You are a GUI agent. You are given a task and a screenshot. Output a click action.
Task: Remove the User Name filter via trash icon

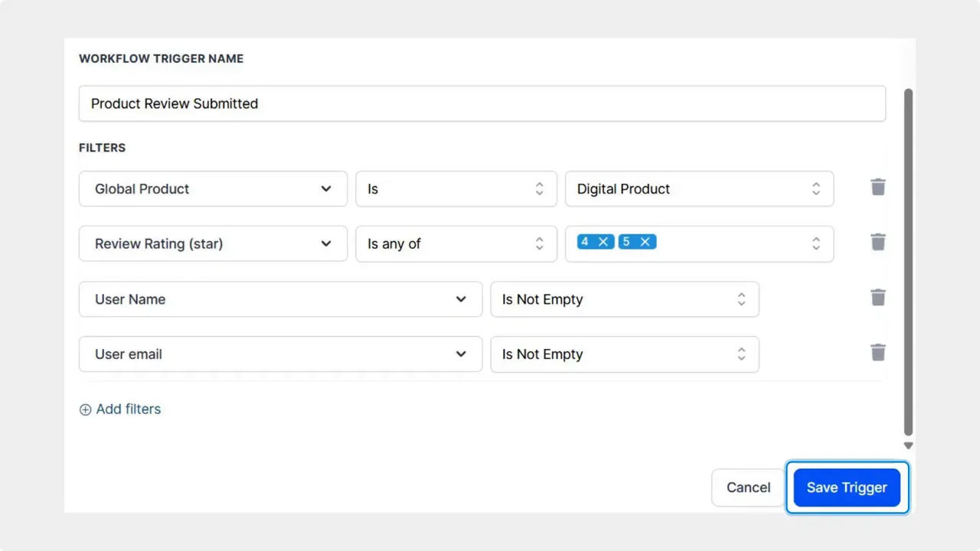click(x=877, y=297)
